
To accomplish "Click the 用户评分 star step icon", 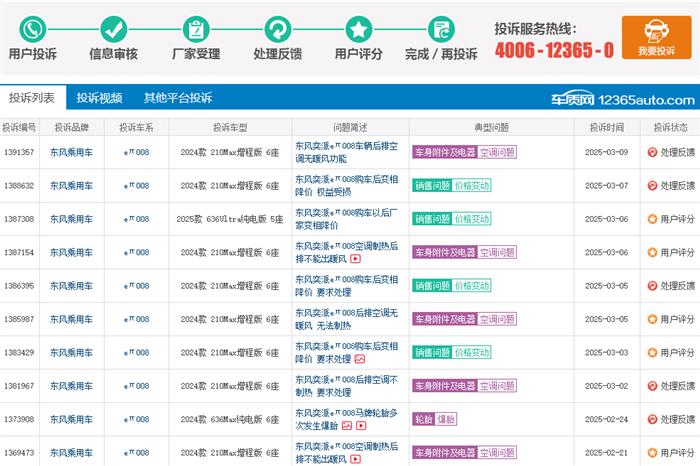I will [x=359, y=29].
